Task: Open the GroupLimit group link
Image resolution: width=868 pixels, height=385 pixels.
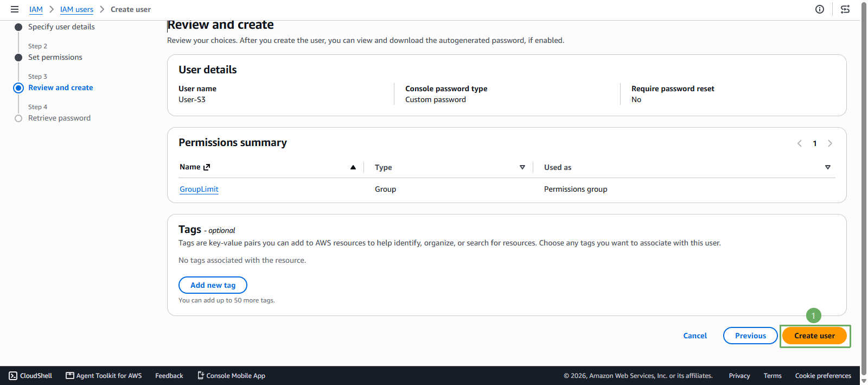Action: pyautogui.click(x=199, y=189)
